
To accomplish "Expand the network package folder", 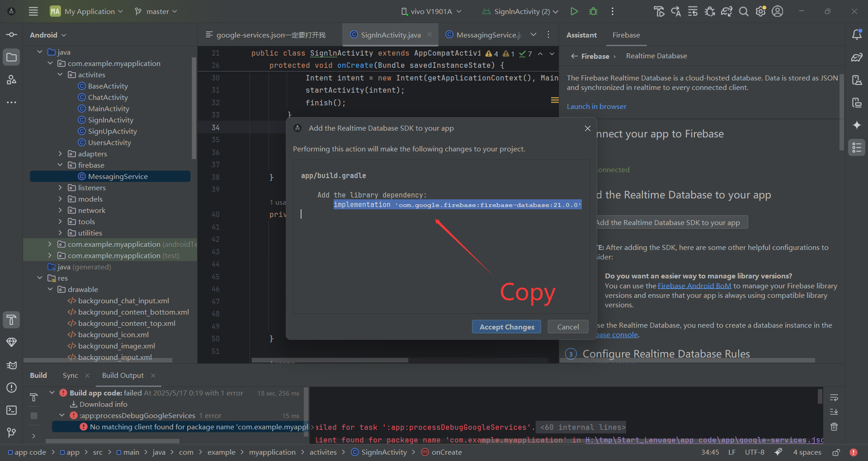I will pyautogui.click(x=60, y=210).
